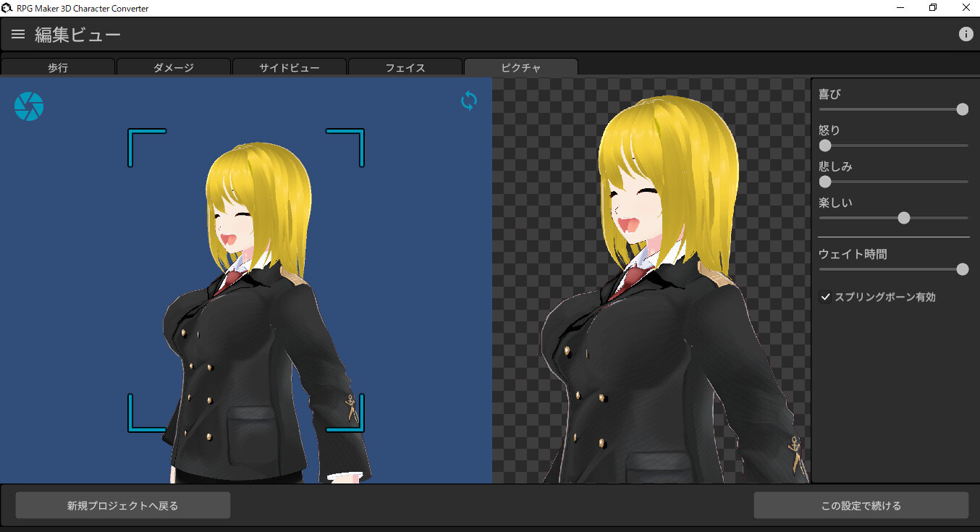This screenshot has height=532, width=980.
Task: Switch to the フェイス tab
Action: (x=405, y=67)
